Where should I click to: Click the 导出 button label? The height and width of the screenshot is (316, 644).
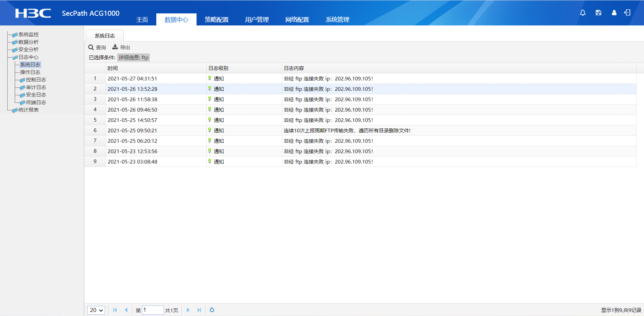(125, 48)
